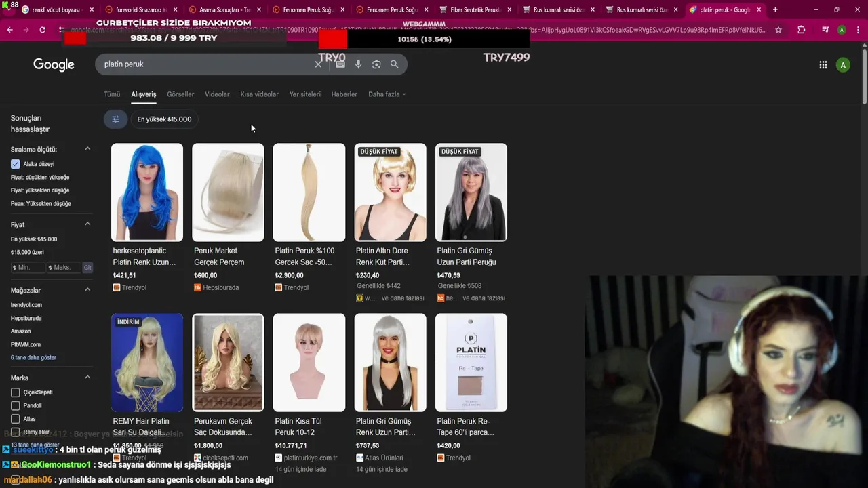Open Chrome profile icon in toolbar
This screenshot has height=488, width=868.
(x=842, y=30)
